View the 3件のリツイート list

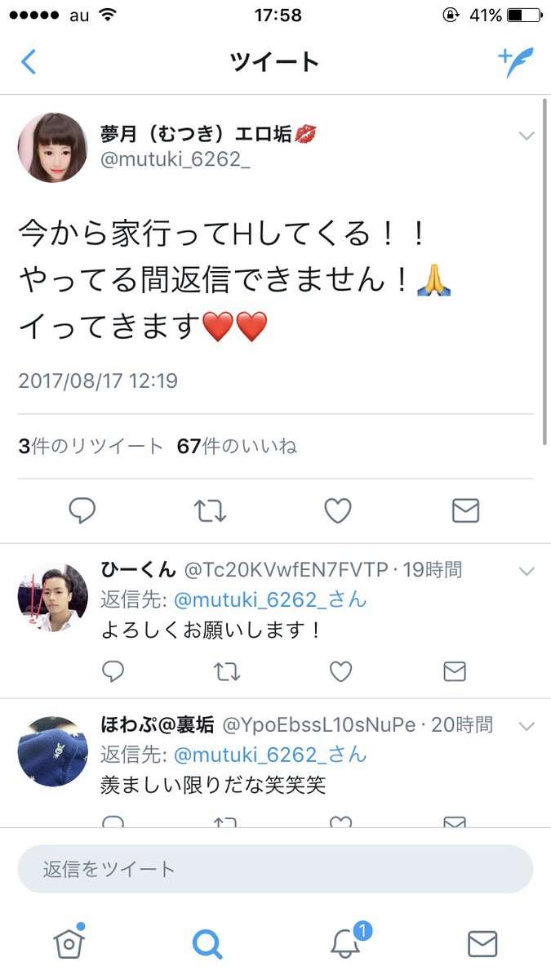pos(91,447)
